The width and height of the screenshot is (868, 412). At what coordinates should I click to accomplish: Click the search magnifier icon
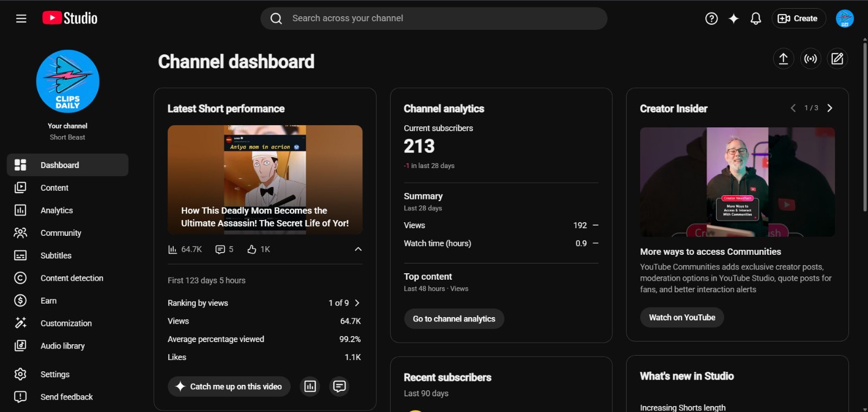click(x=276, y=18)
